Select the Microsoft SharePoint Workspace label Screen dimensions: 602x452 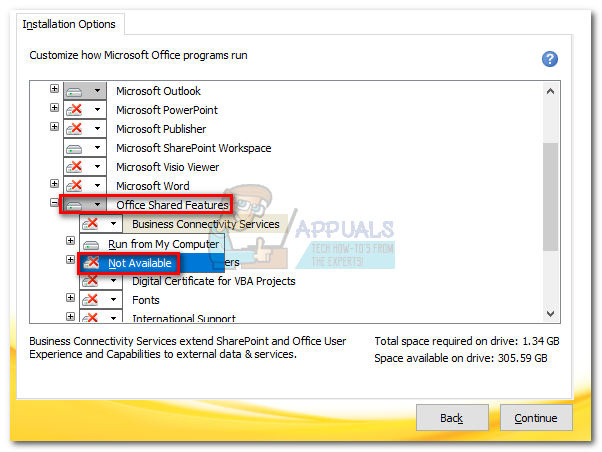point(194,148)
